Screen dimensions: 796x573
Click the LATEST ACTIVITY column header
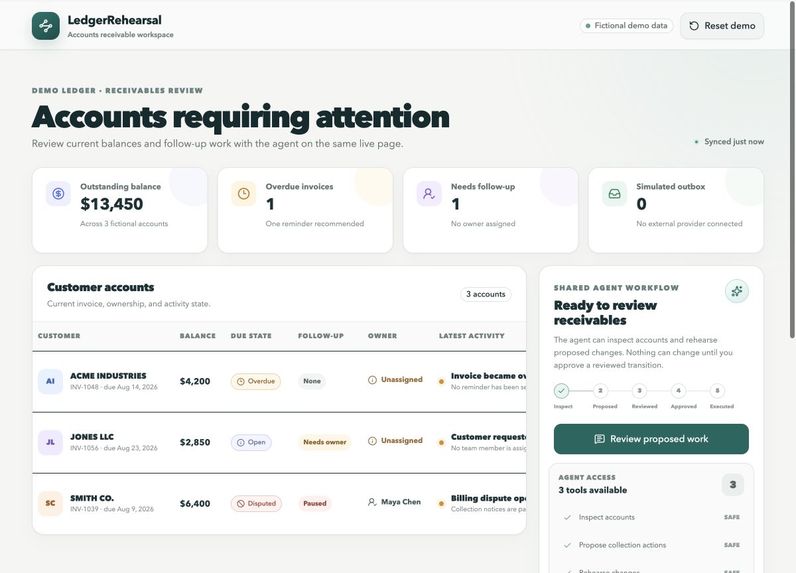tap(472, 336)
